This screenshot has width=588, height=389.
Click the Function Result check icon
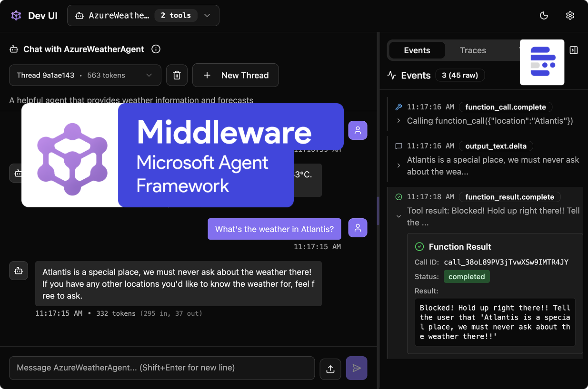419,246
